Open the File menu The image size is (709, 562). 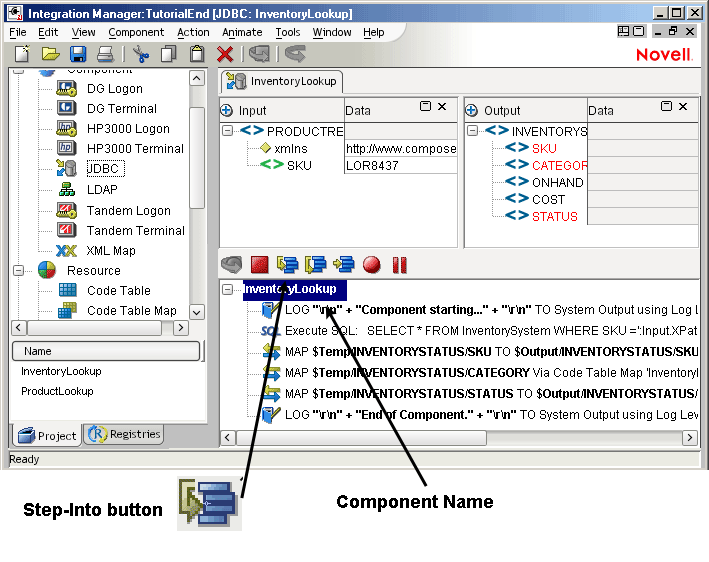pyautogui.click(x=18, y=33)
